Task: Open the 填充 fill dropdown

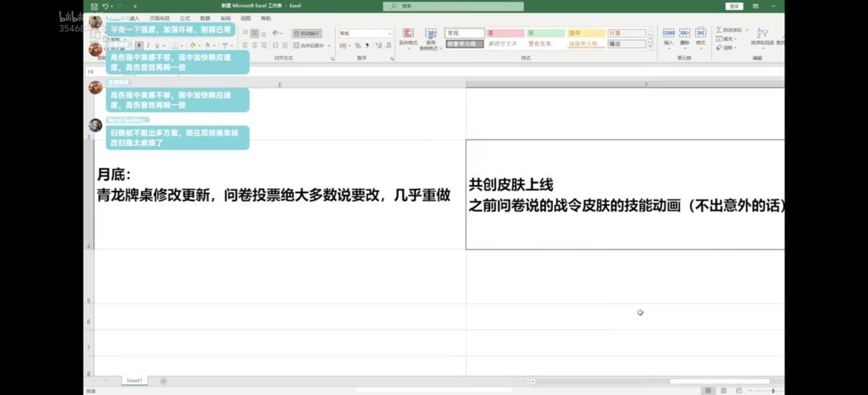Action: click(726, 39)
